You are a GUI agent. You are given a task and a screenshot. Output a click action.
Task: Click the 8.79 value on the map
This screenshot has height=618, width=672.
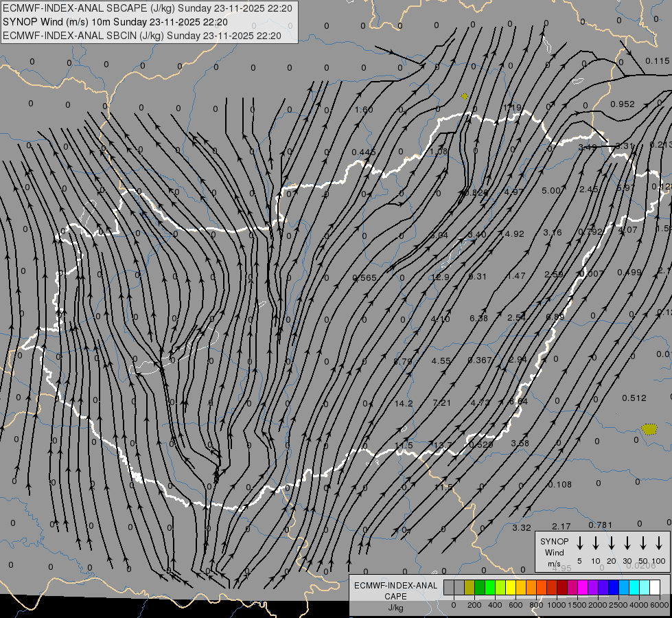(x=403, y=362)
